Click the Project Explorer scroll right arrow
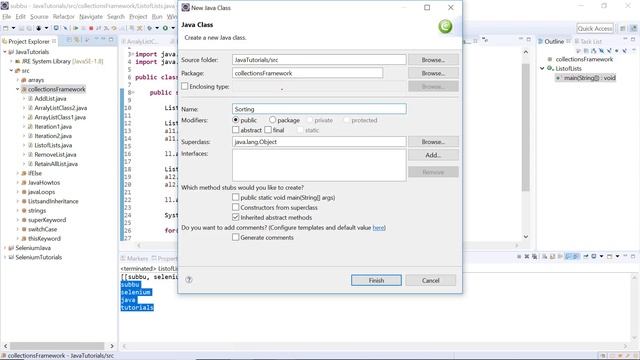Image resolution: width=640 pixels, height=360 pixels. click(x=112, y=346)
